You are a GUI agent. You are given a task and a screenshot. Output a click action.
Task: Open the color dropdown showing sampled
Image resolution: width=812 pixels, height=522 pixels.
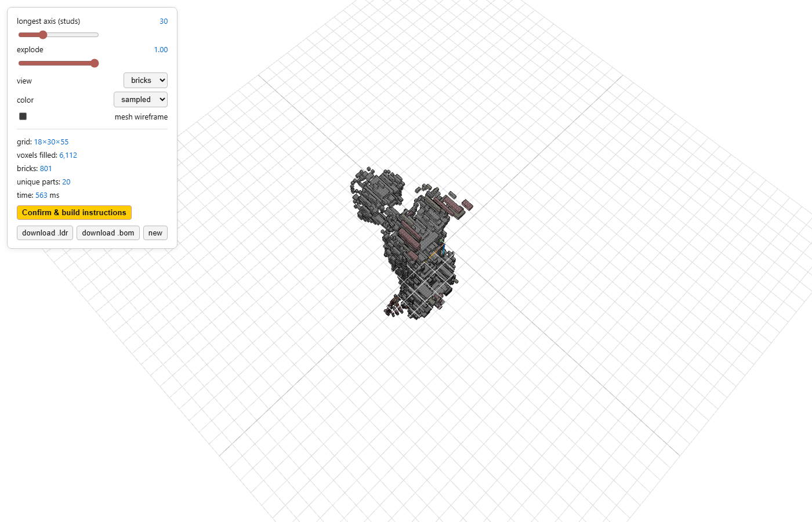tap(140, 99)
